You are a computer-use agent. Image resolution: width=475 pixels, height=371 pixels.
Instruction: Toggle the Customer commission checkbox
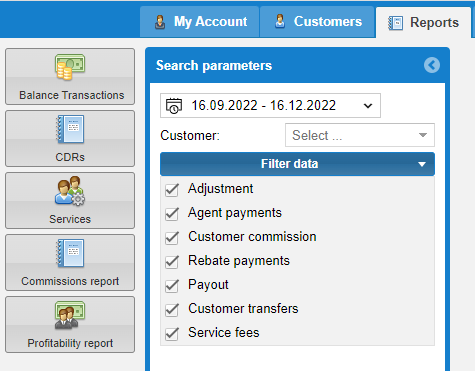pyautogui.click(x=172, y=238)
